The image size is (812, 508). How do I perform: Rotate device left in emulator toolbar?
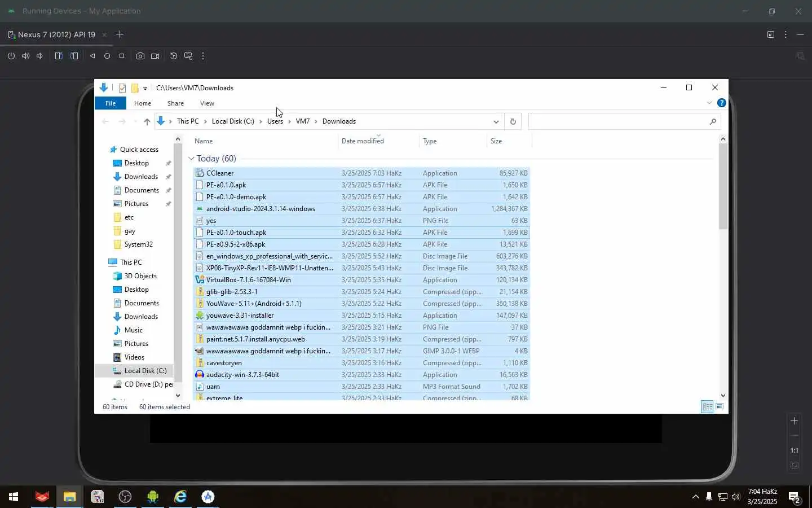[x=59, y=56]
